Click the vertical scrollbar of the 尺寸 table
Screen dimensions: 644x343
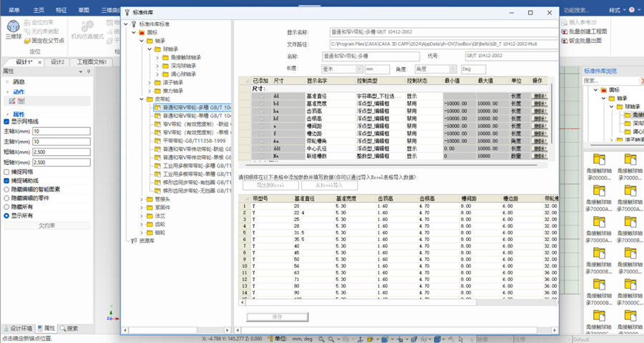point(551,113)
